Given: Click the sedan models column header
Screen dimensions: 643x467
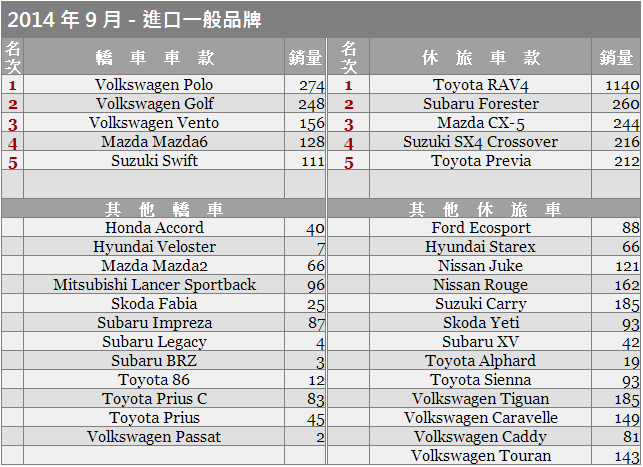Looking at the screenshot, I should point(154,57).
